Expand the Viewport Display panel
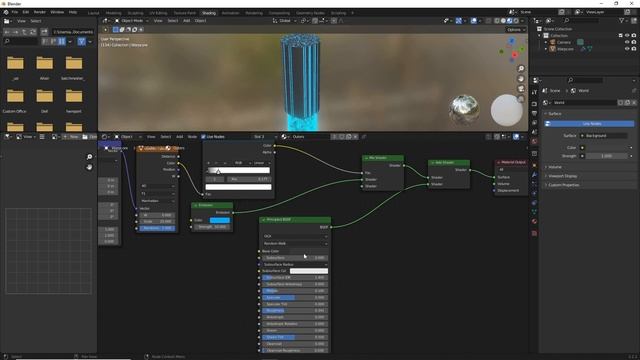The width and height of the screenshot is (640, 360). 561,176
